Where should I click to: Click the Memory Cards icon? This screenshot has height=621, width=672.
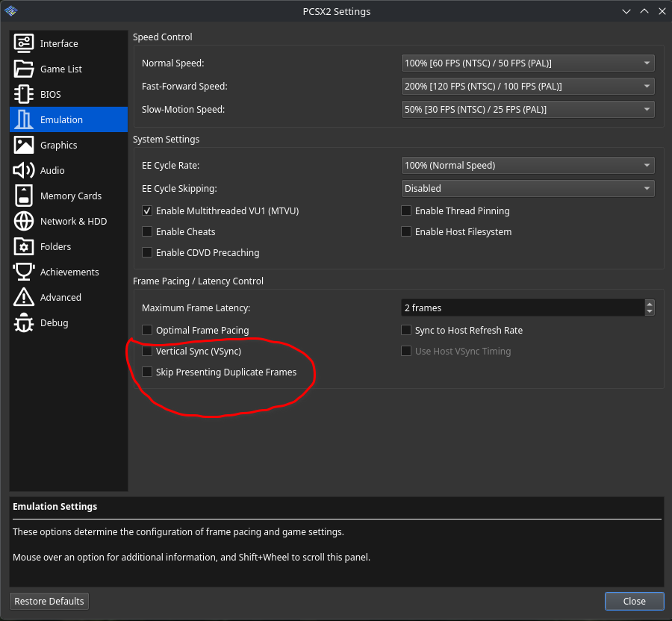pyautogui.click(x=24, y=196)
